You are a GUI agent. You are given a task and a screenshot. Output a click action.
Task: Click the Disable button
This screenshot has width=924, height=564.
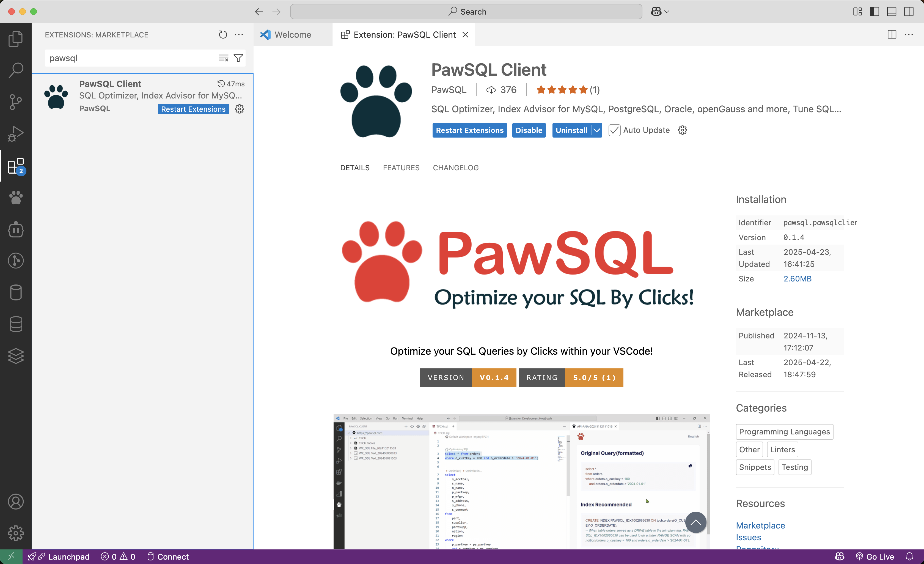click(529, 130)
